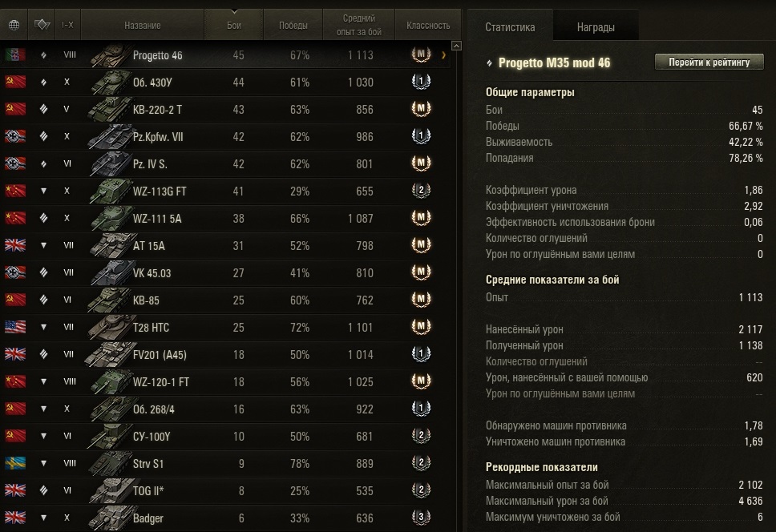Sort list by vehicle type icon

42,25
